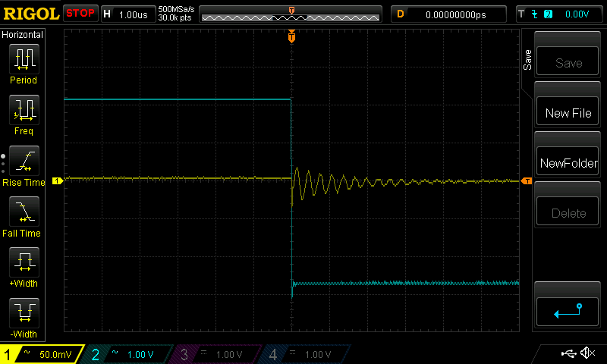The image size is (607, 364).
Task: Select channel 1 tab showing 50.0mV
Action: [41, 354]
